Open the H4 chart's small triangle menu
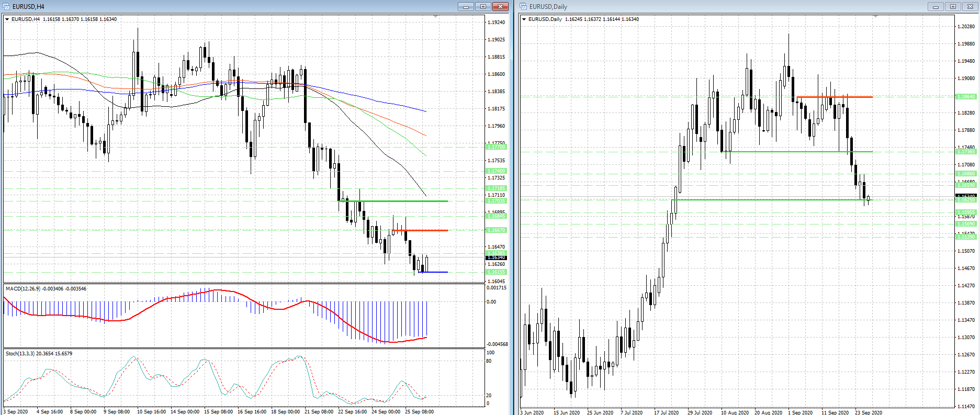This screenshot has height=415, width=980. [7, 19]
